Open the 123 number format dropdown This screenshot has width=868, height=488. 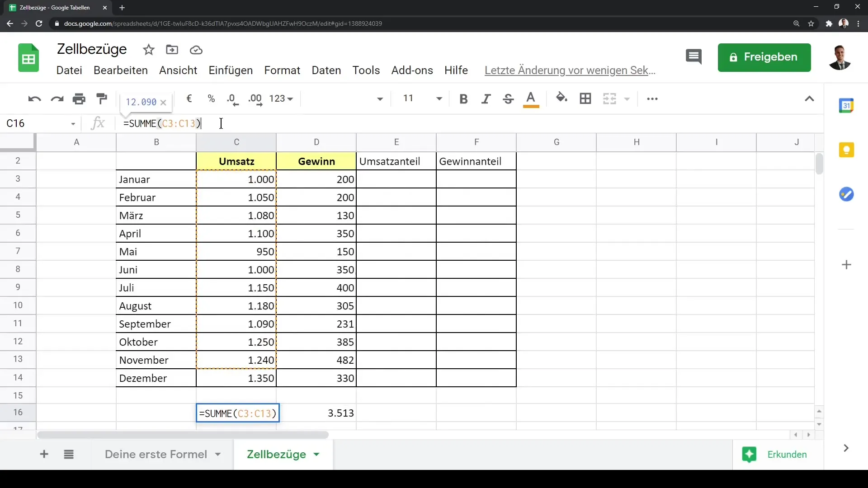(x=281, y=99)
